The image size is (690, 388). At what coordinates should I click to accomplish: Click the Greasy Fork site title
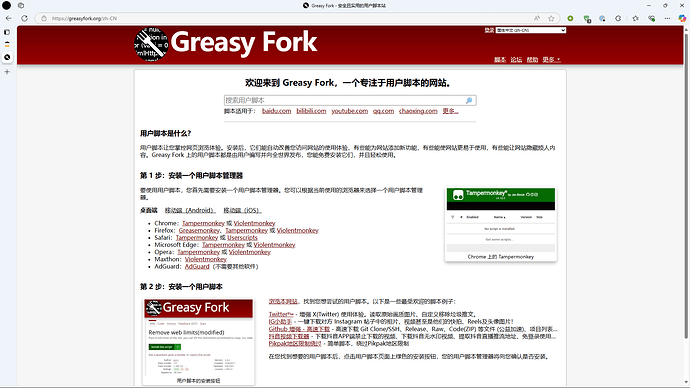pos(244,43)
